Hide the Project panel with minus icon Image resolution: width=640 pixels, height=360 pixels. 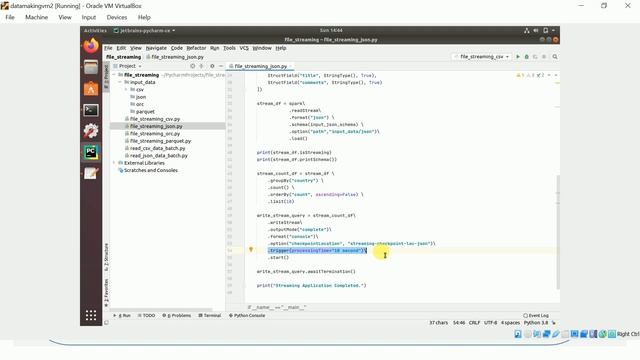point(221,66)
